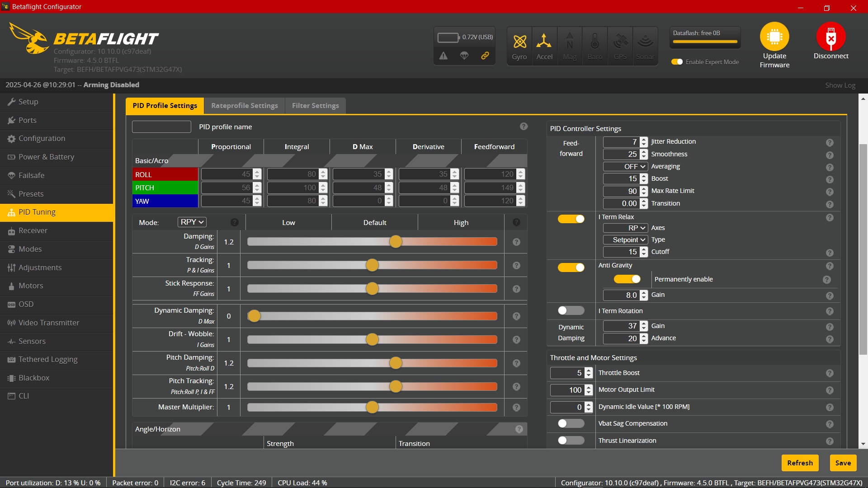Turn off I Term Relax switch

(x=571, y=219)
